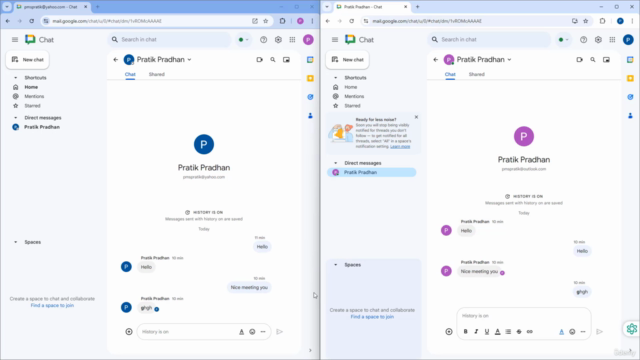
Task: Click History is on message field in right window
Action: click(524, 316)
